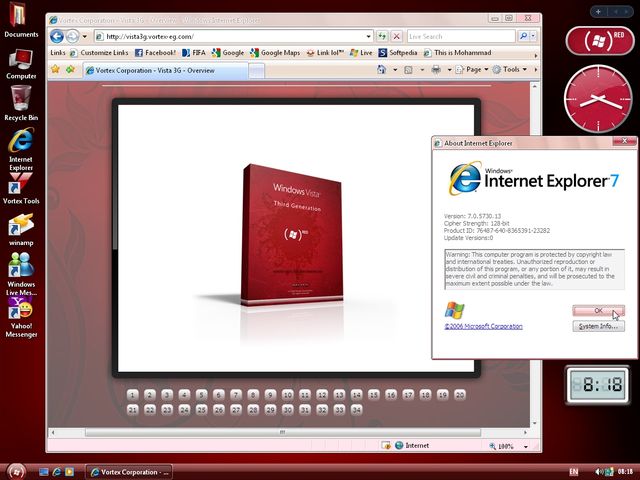Open the Vortex Tools desktop shortcut

[x=21, y=189]
